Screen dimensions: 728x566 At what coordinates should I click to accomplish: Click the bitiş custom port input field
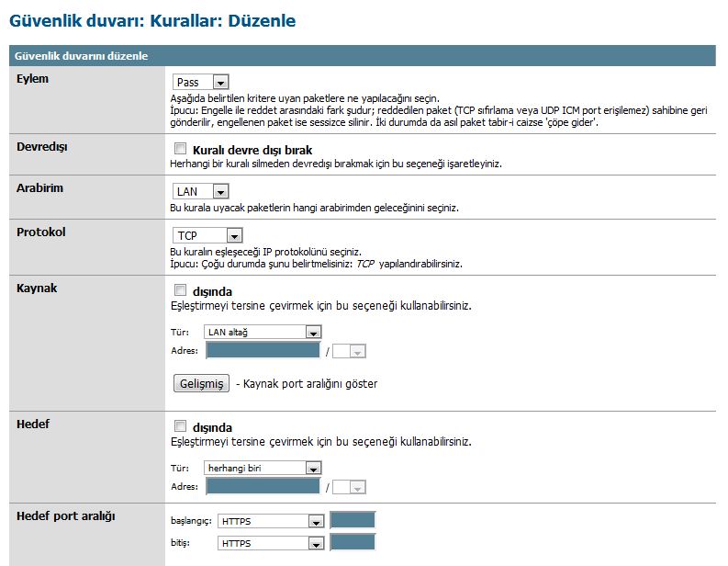click(353, 542)
